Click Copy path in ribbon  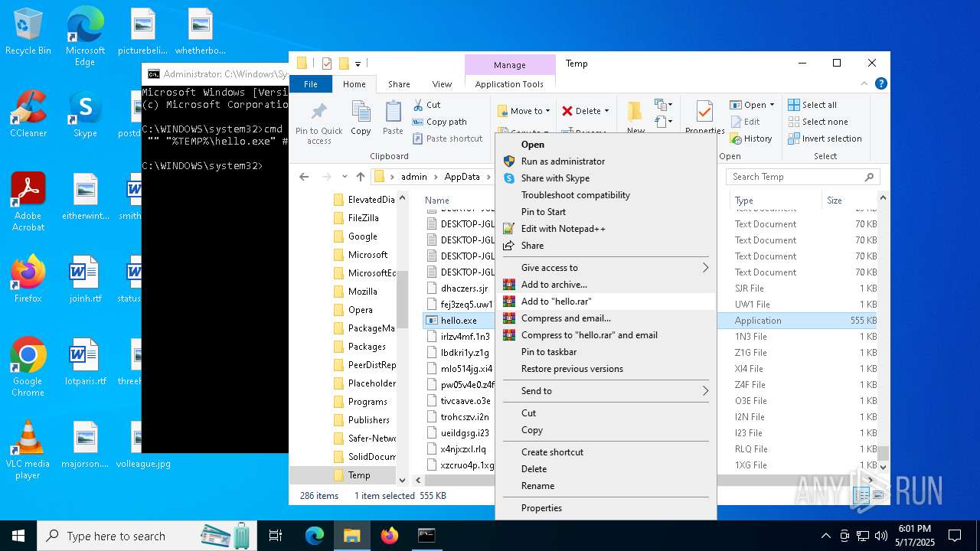pyautogui.click(x=439, y=122)
